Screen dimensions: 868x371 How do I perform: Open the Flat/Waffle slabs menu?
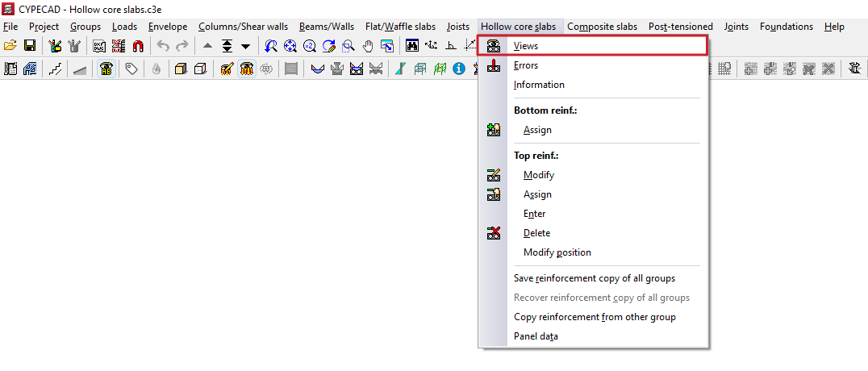pyautogui.click(x=400, y=27)
